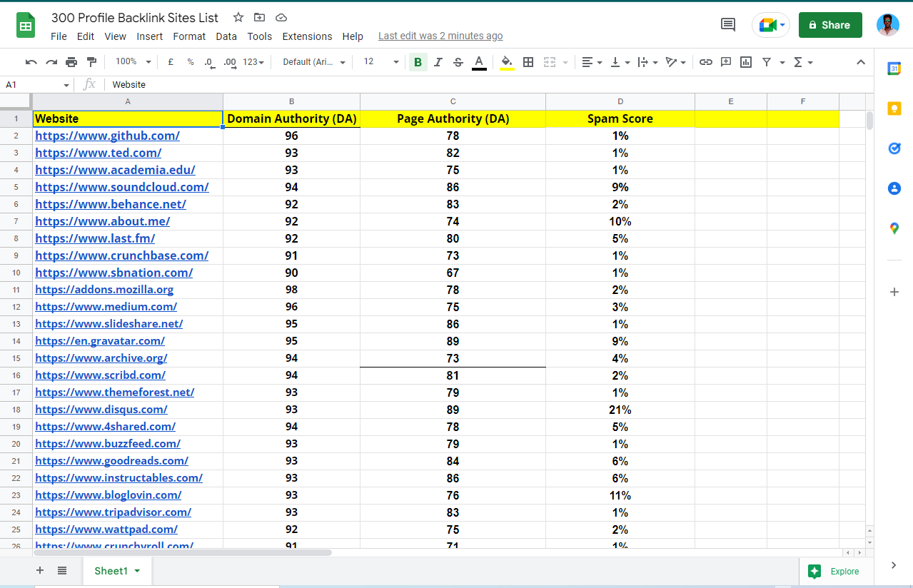Click the green Share button
The height and width of the screenshot is (588, 913).
pos(829,25)
